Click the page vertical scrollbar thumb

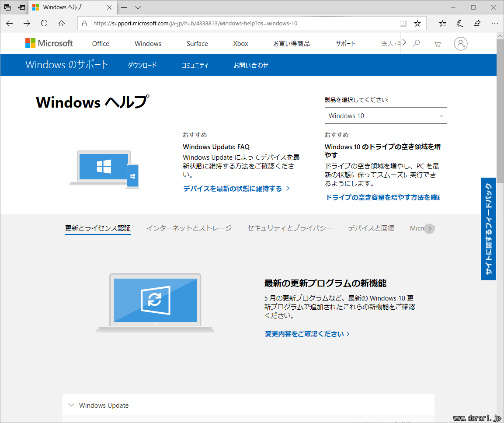500,111
